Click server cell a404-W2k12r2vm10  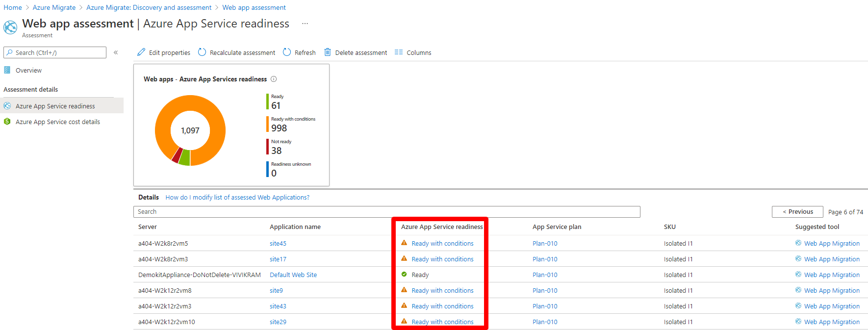167,322
